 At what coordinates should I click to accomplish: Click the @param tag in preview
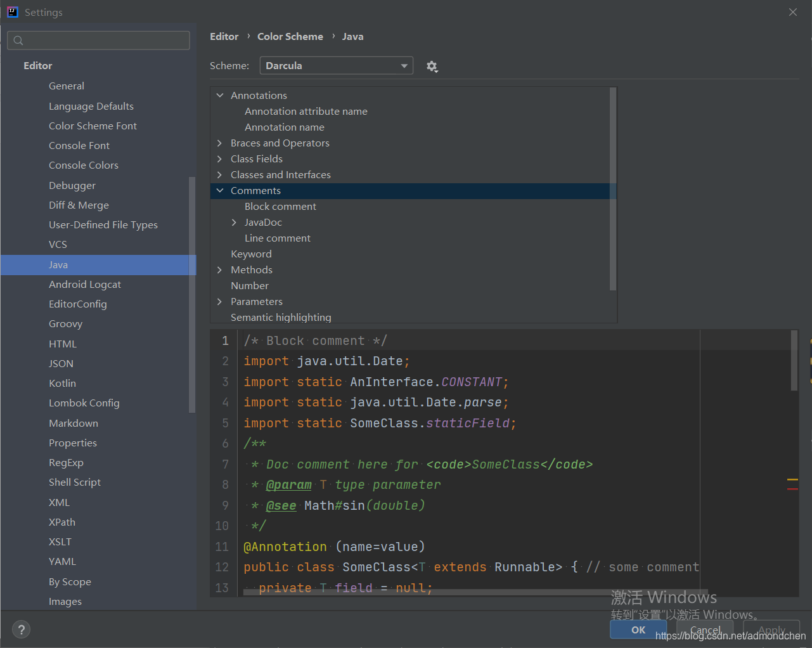[289, 485]
